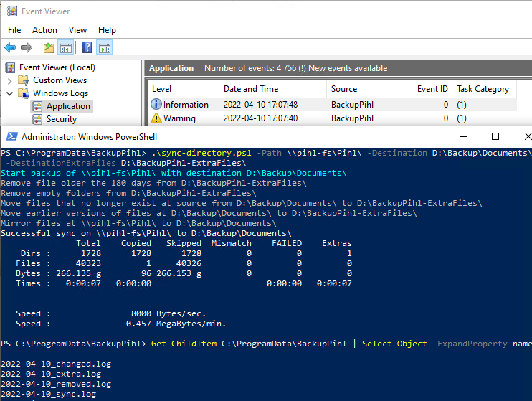Click the Warning triangle icon in second event row
Image resolution: width=532 pixels, height=401 pixels.
[156, 118]
